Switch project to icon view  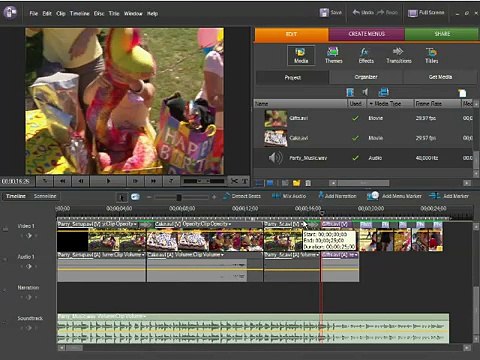(x=270, y=183)
